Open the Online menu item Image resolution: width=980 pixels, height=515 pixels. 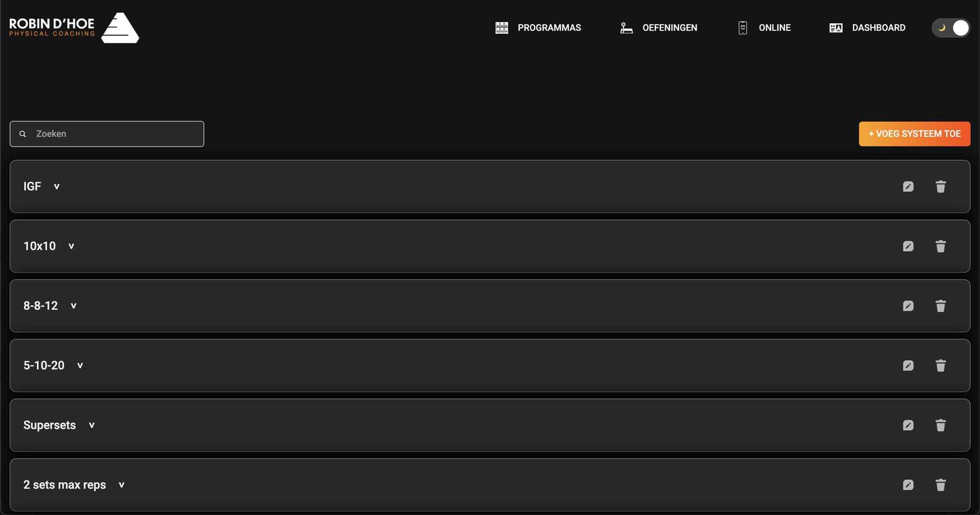coord(764,28)
